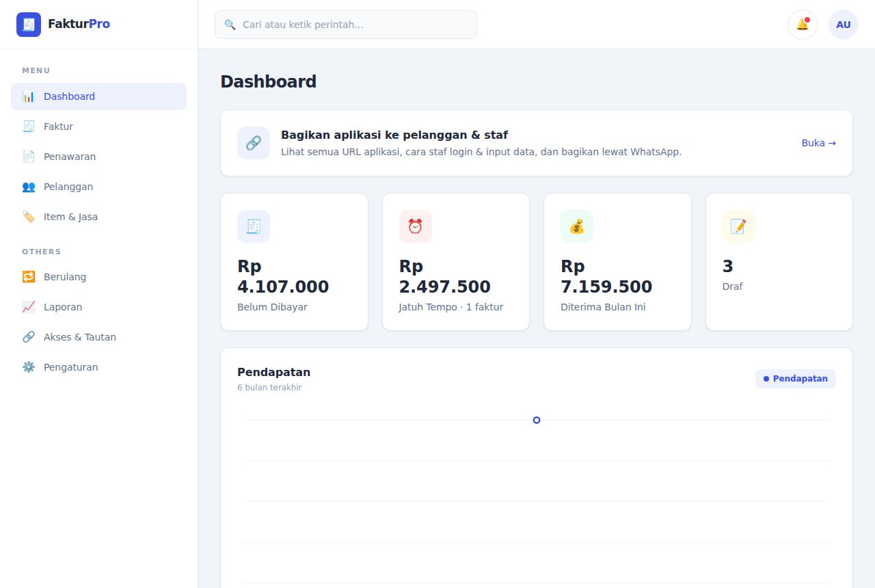The width and height of the screenshot is (875, 588).
Task: Click the receipt icon on Belum Dibayar card
Action: click(254, 226)
